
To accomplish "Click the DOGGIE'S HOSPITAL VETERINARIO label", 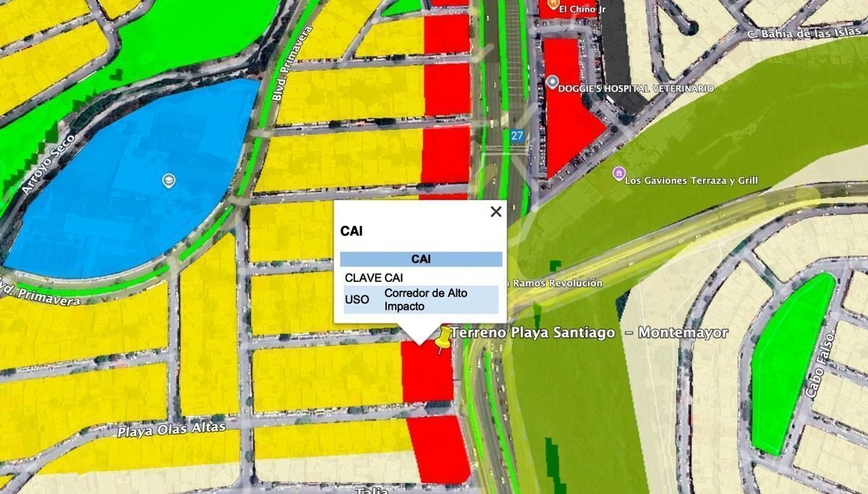I will (x=636, y=88).
